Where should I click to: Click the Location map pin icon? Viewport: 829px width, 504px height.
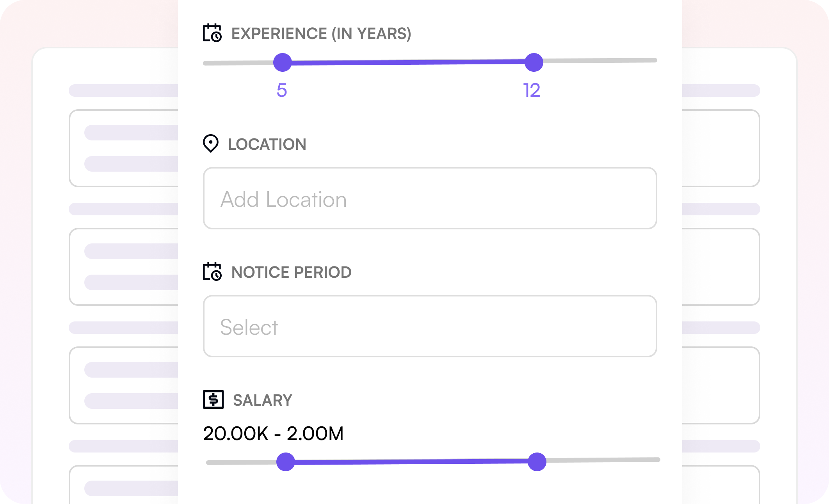click(211, 144)
